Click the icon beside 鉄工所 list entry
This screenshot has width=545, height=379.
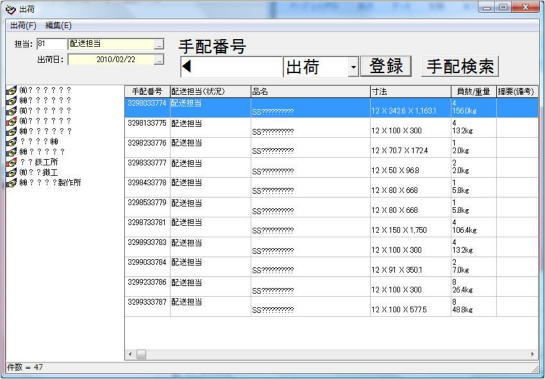(11, 162)
